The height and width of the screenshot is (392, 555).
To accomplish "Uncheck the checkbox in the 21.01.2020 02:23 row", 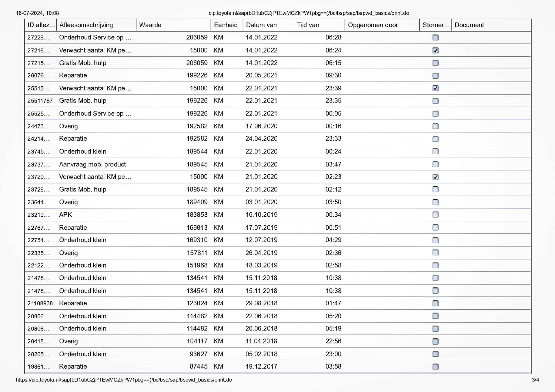I will click(435, 177).
